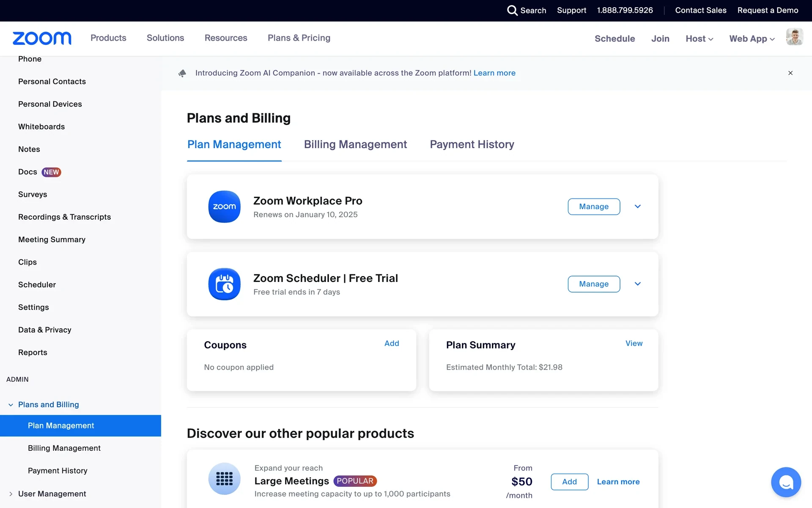Click Learn more for Large Meetings
Image resolution: width=812 pixels, height=508 pixels.
pos(618,482)
